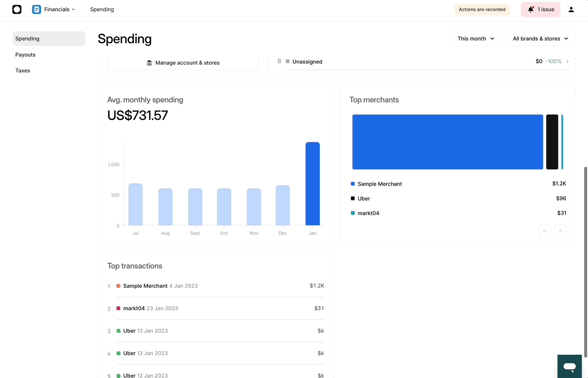Click the black Uber legend swatch
The image size is (588, 378).
coord(353,198)
